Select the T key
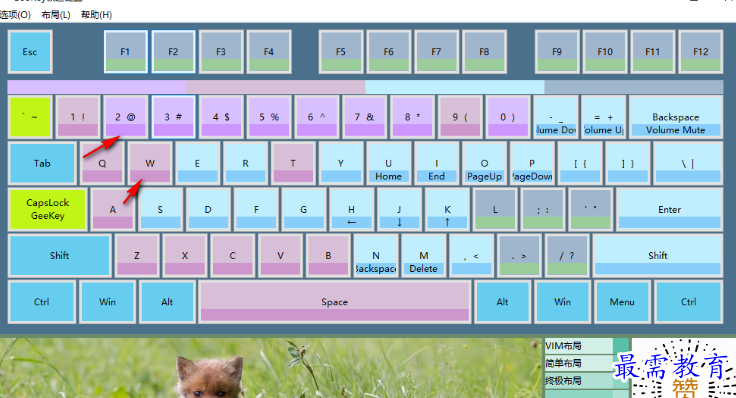This screenshot has height=398, width=736. [293, 163]
